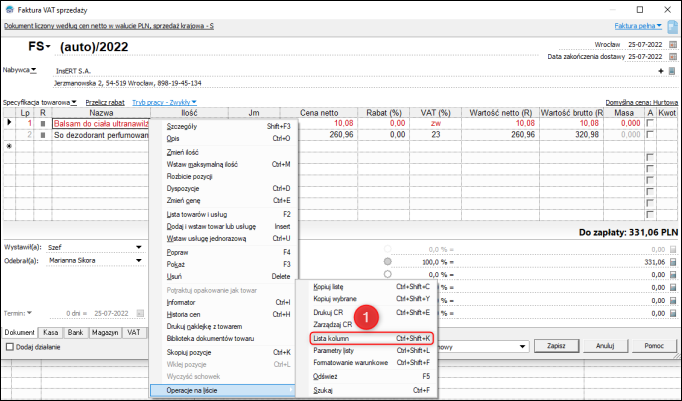
Task: Choose Lista kolumn from the submenu
Action: 330,338
